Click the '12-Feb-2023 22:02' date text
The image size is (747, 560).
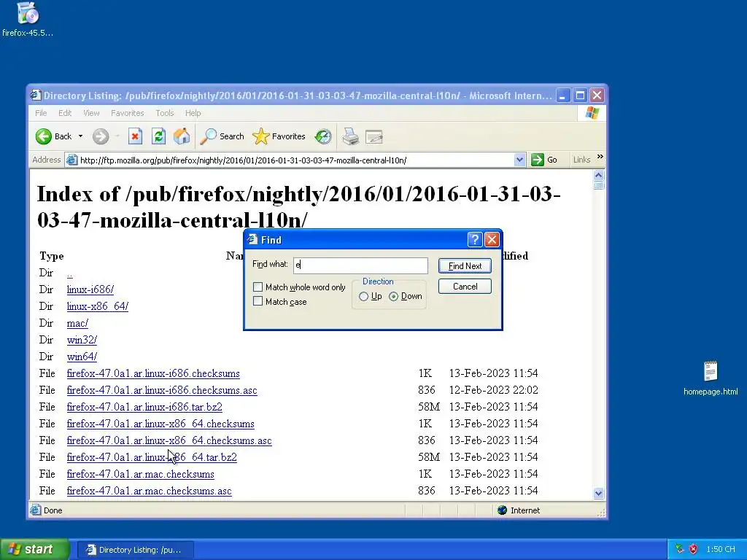pyautogui.click(x=494, y=391)
